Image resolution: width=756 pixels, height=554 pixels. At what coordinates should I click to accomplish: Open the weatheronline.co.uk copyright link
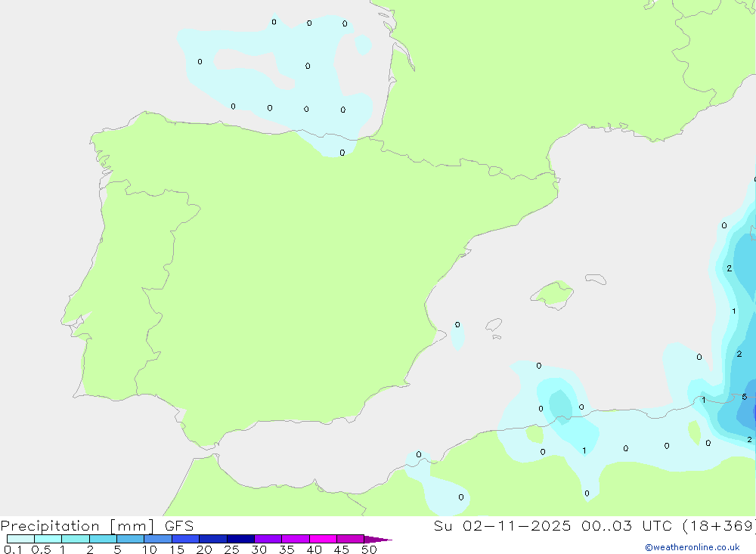692,547
